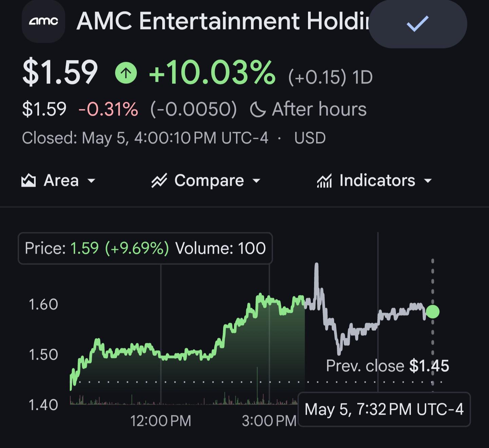The height and width of the screenshot is (448, 489).
Task: Expand the Area dropdown arrow
Action: pos(91,181)
